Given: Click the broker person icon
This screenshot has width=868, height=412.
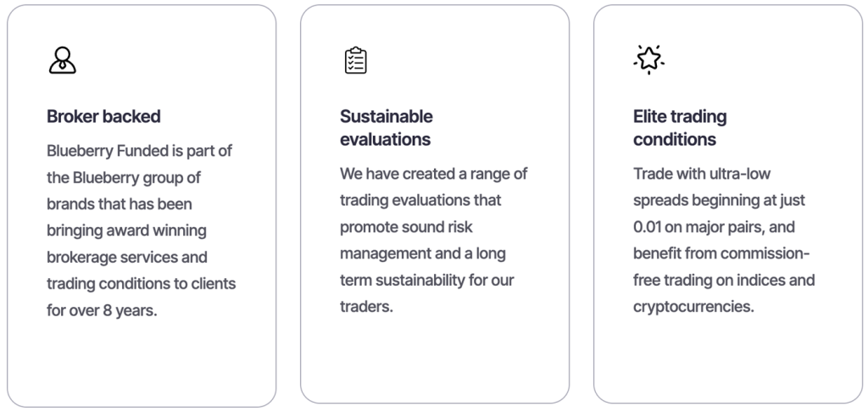Looking at the screenshot, I should [62, 60].
